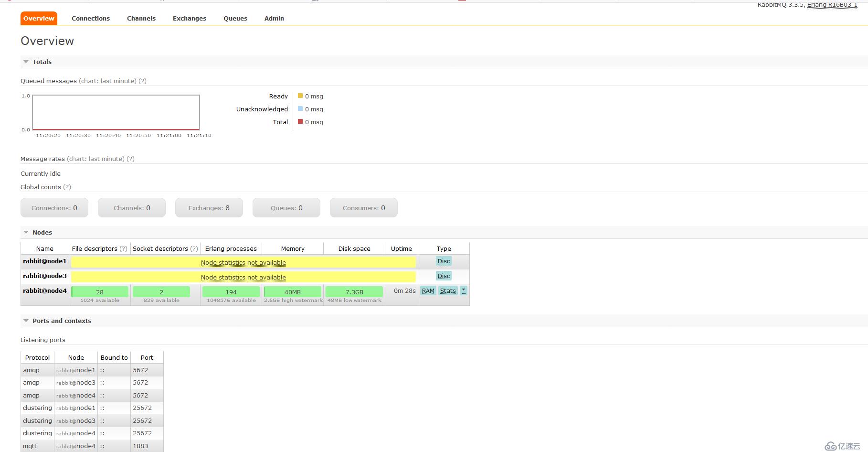Click the queued messages chart area
Viewport: 868px width, 452px height.
(x=116, y=112)
